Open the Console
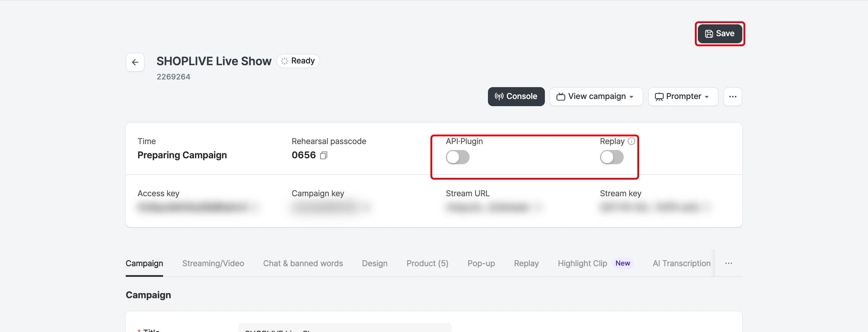Viewport: 868px width, 332px height. tap(516, 96)
